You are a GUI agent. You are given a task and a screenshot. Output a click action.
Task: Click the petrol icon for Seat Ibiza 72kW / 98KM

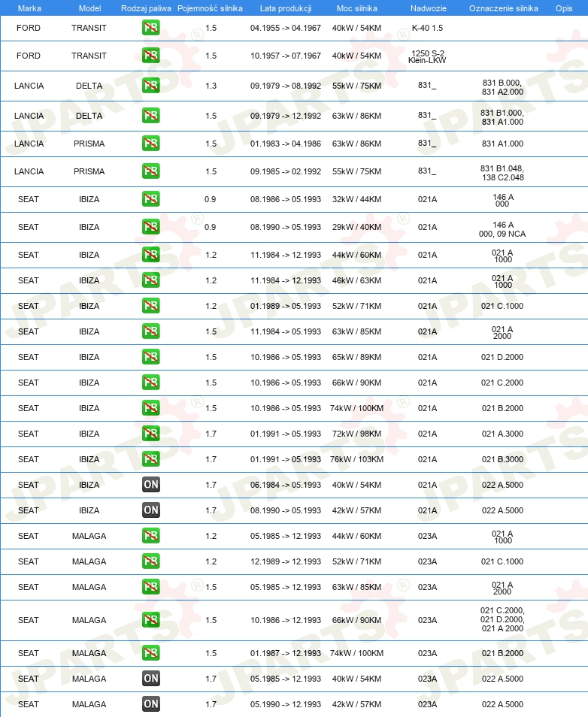[x=150, y=434]
